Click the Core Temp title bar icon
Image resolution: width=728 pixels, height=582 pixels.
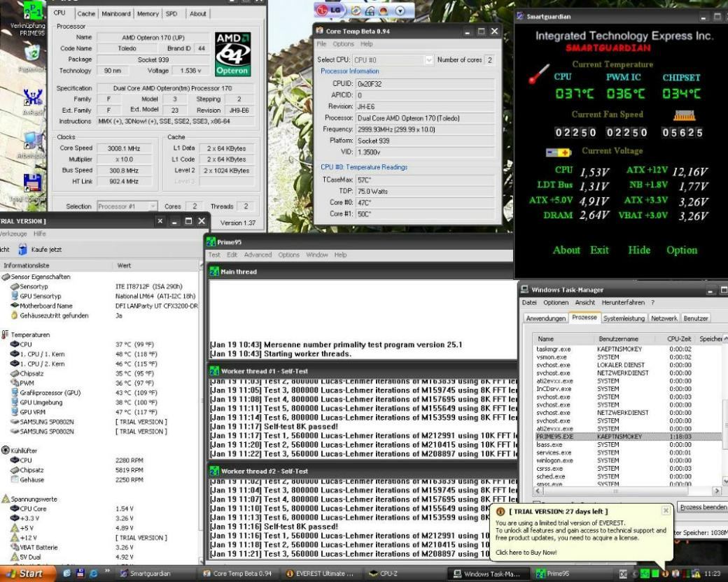(x=319, y=31)
